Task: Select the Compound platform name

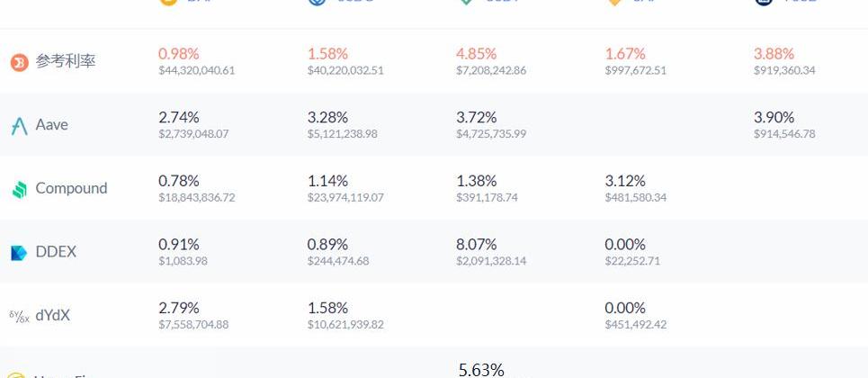Action: click(71, 188)
